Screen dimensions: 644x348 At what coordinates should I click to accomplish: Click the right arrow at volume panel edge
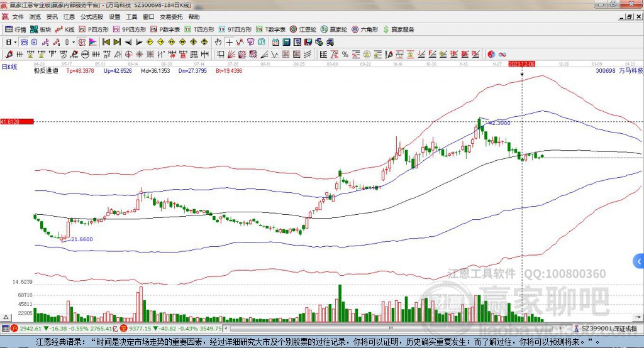click(638, 317)
